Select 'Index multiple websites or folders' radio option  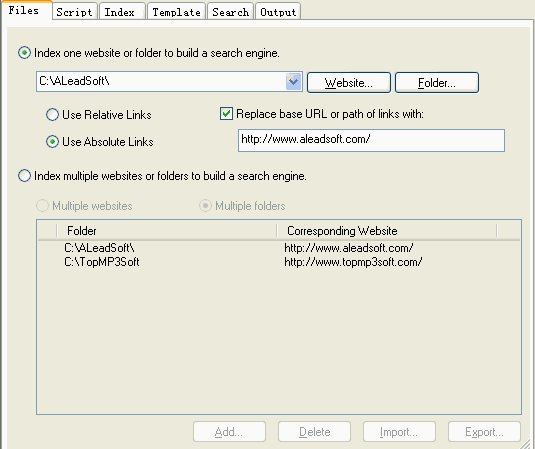pyautogui.click(x=25, y=176)
